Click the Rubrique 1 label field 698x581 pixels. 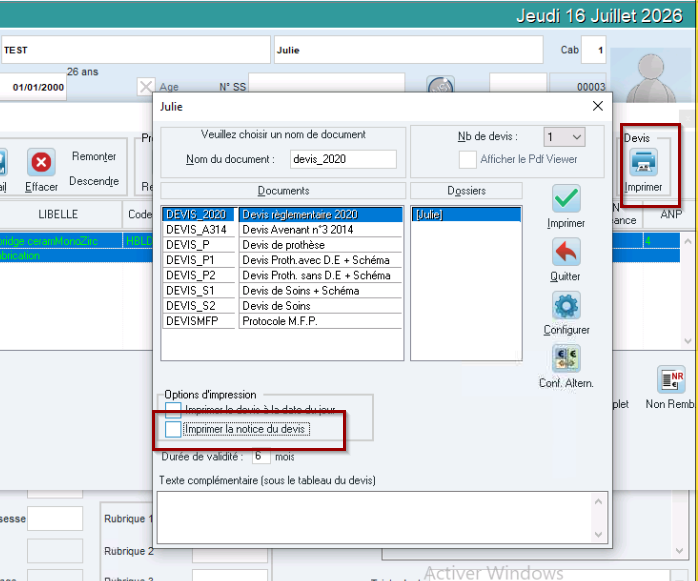129,519
